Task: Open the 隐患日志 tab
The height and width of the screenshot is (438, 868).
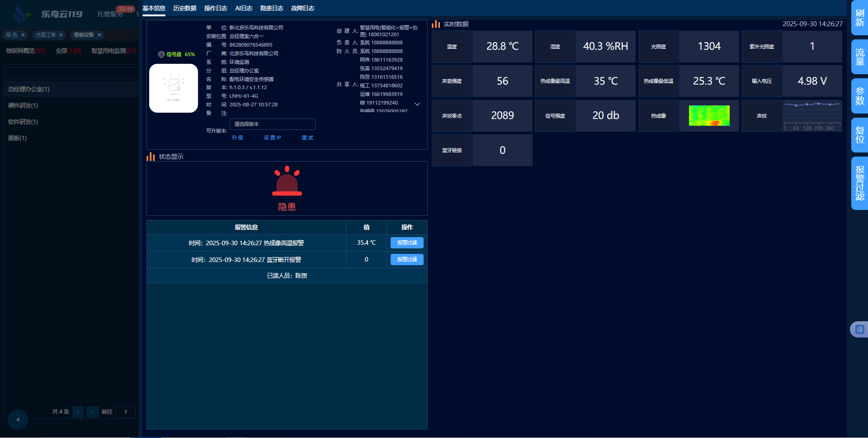Action: [x=272, y=8]
